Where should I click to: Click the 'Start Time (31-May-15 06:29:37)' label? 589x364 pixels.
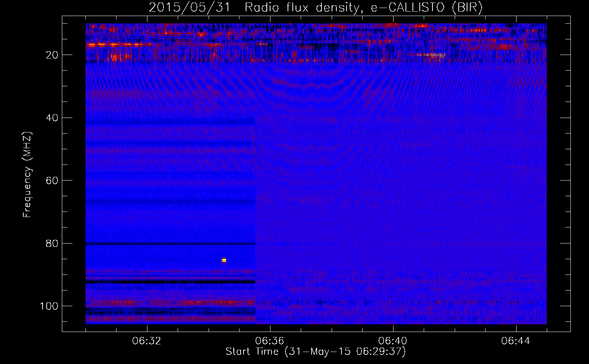[316, 352]
